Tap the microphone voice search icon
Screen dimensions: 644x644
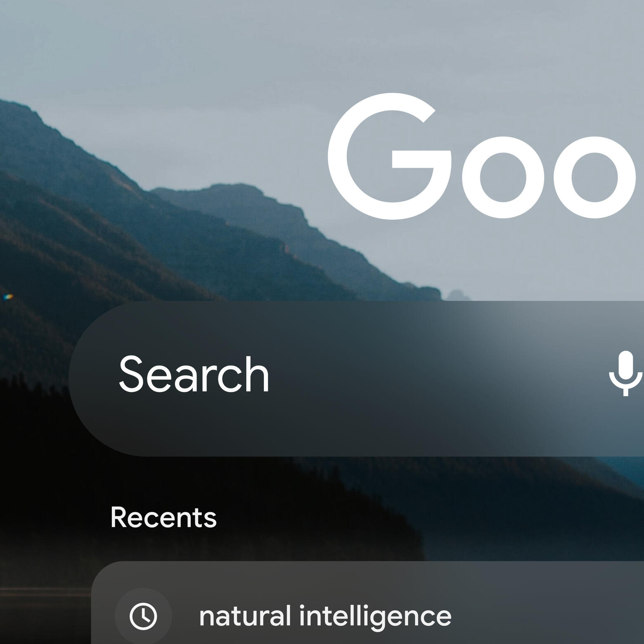coord(625,374)
